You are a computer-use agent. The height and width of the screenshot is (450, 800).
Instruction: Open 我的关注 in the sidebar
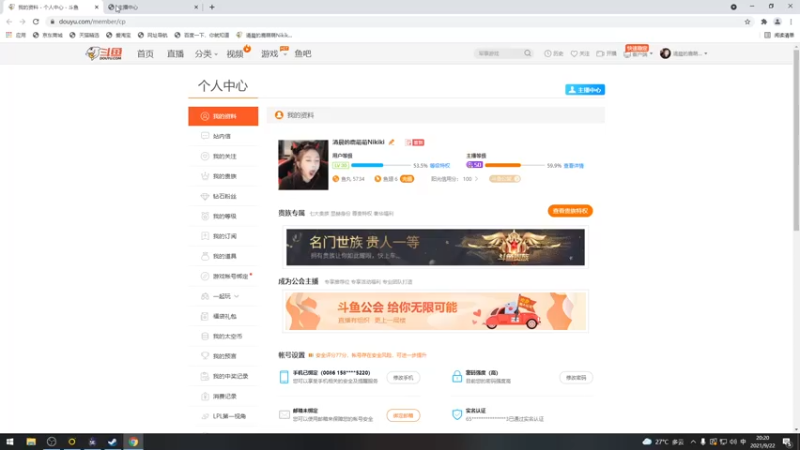pyautogui.click(x=223, y=156)
